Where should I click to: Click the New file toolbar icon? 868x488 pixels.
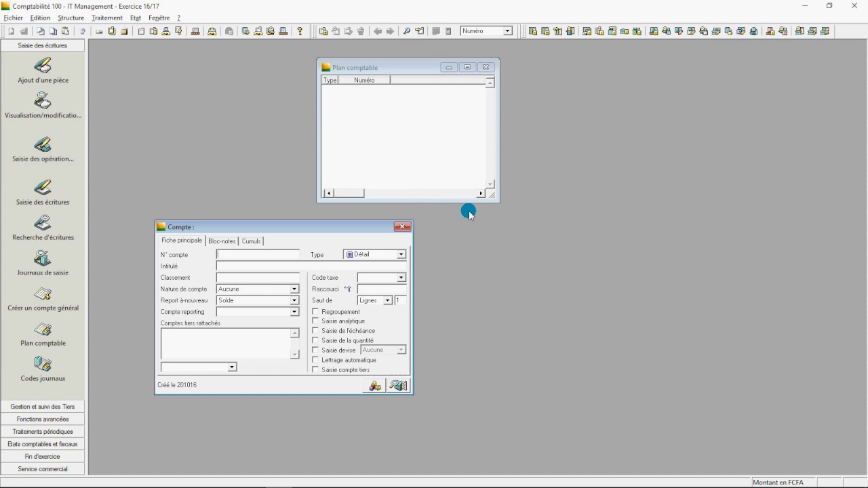coord(12,31)
